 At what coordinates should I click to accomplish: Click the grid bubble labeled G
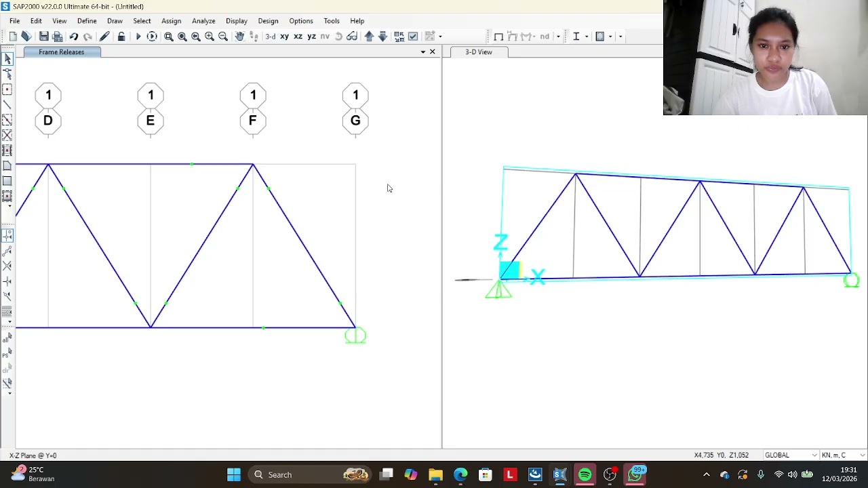tap(355, 121)
